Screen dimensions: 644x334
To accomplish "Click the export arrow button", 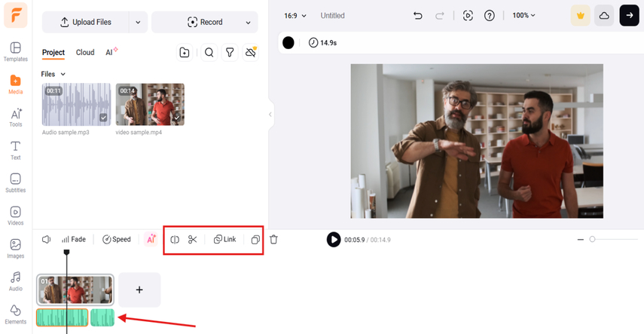I will point(629,16).
